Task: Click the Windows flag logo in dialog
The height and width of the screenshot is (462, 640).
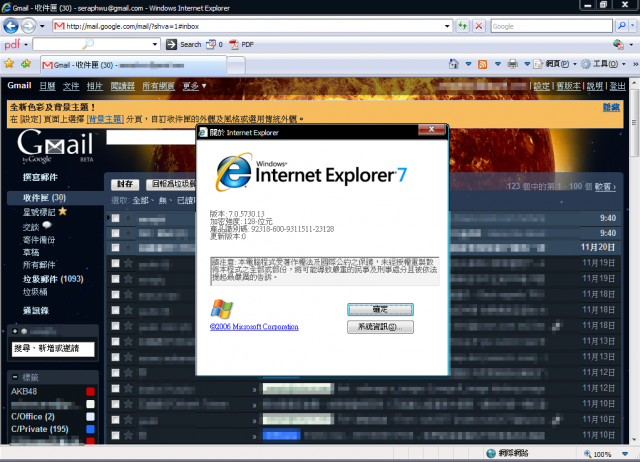Action: [222, 309]
